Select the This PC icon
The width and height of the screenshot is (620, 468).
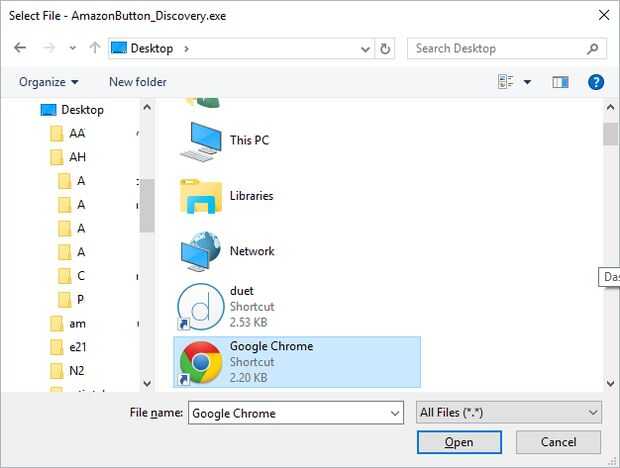pos(201,142)
